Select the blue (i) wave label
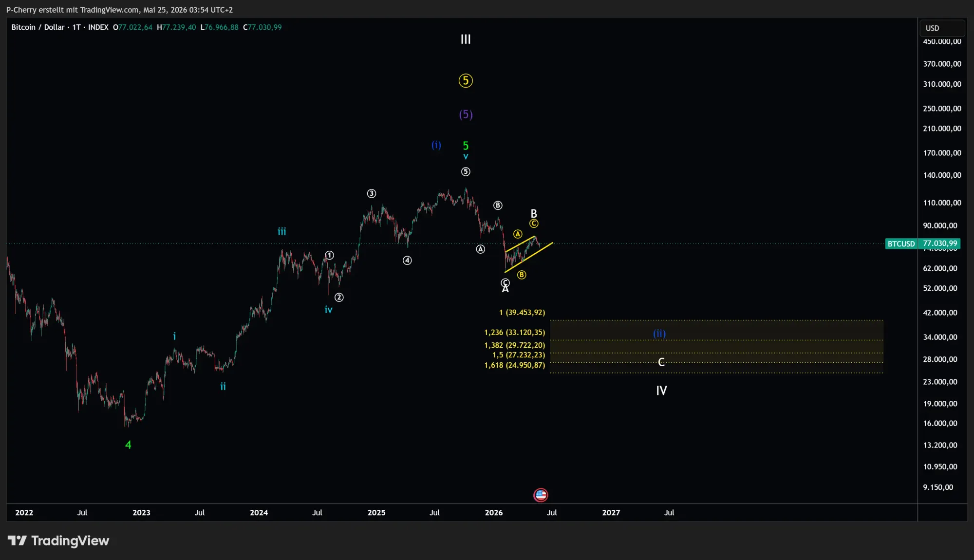Viewport: 974px width, 560px height. (x=436, y=145)
